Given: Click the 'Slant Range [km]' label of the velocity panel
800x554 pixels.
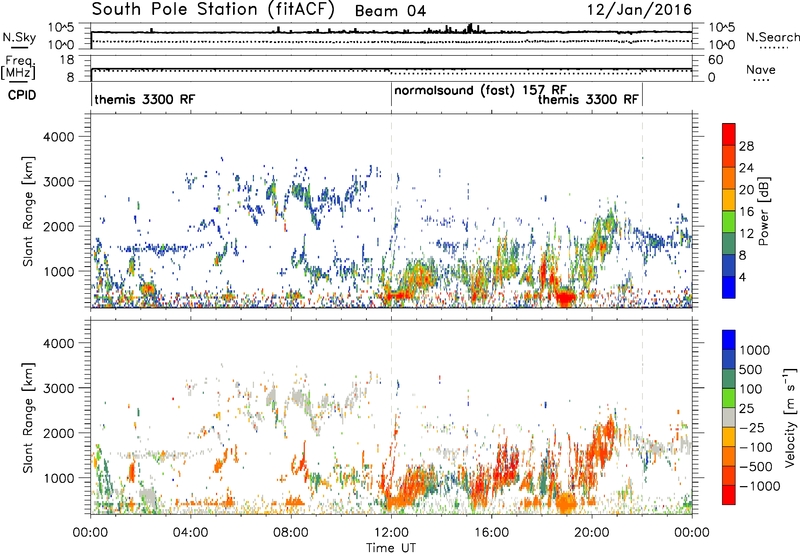Looking at the screenshot, I should [x=28, y=418].
